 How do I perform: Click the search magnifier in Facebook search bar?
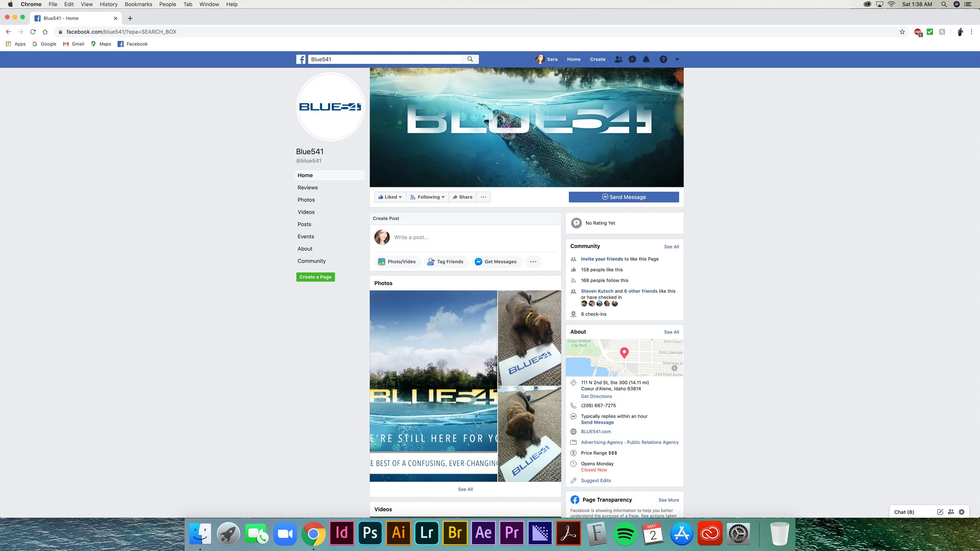coord(470,59)
